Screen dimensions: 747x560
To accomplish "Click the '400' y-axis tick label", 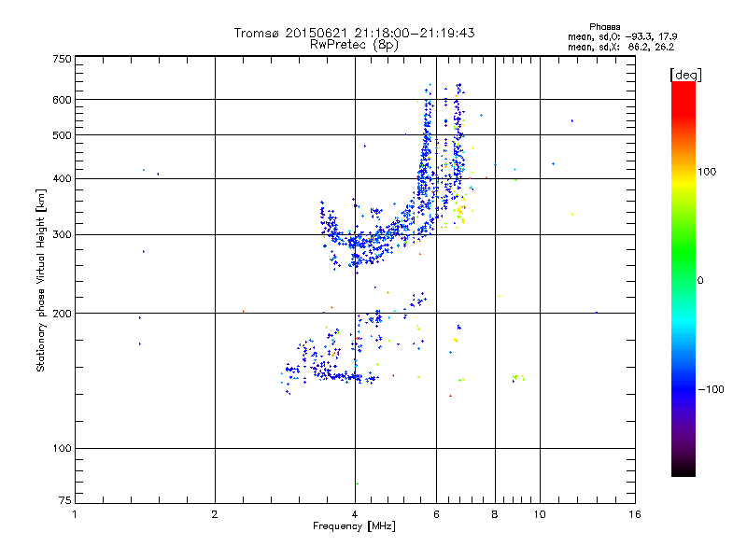I will (x=62, y=179).
